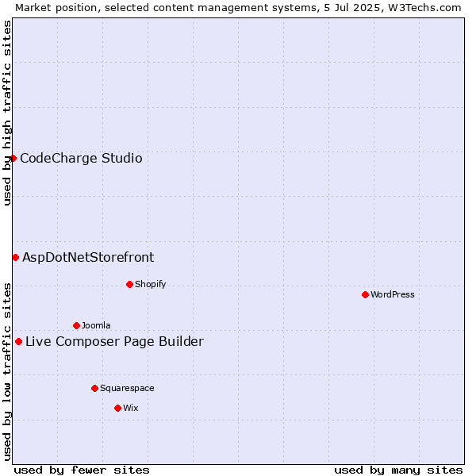Select the Wix label text
Screen dimensions: 476x476
(x=131, y=409)
